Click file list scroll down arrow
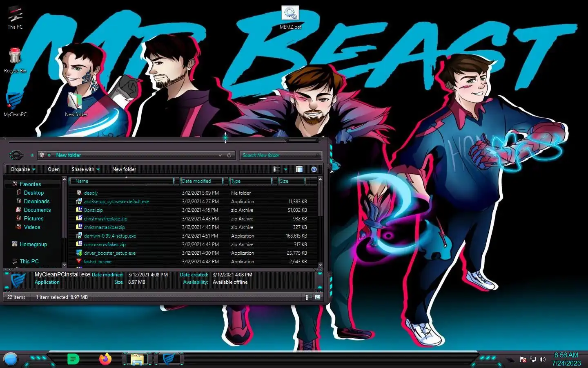Image resolution: width=588 pixels, height=368 pixels. (320, 265)
